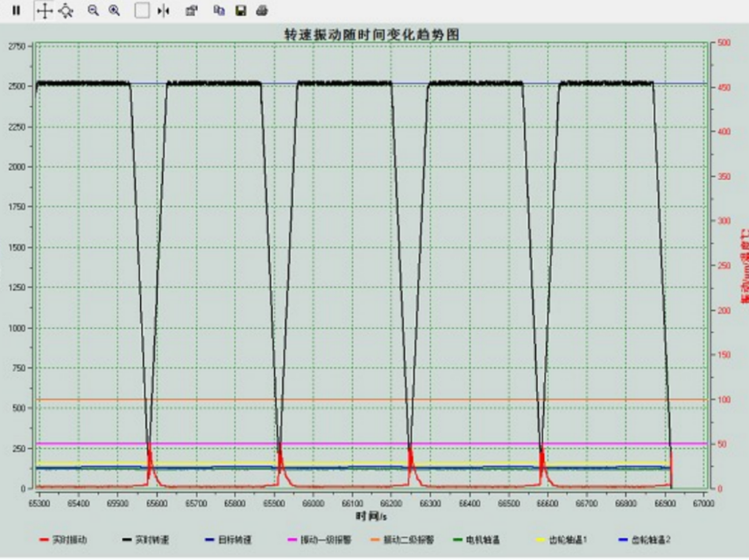Copy chart to clipboard

[219, 11]
